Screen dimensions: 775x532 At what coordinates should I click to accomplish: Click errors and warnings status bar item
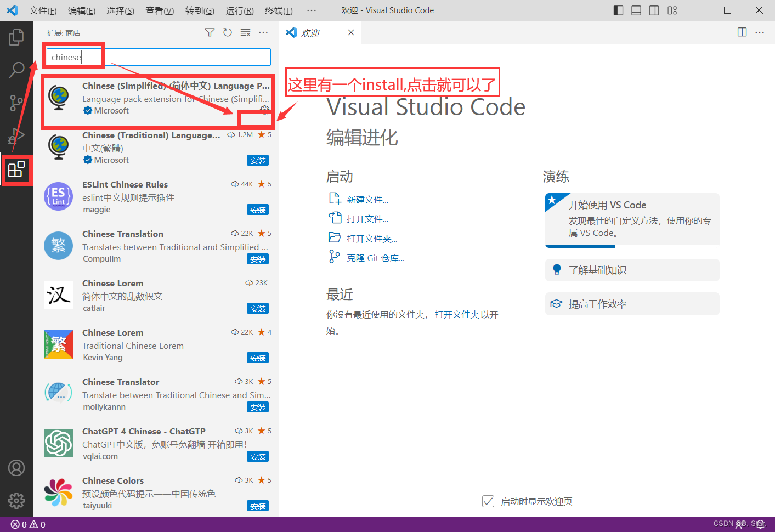pyautogui.click(x=29, y=525)
